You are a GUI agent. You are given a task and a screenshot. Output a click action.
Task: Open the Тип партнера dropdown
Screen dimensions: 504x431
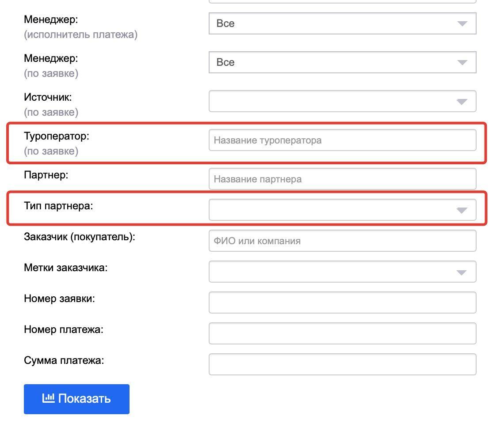coord(342,210)
